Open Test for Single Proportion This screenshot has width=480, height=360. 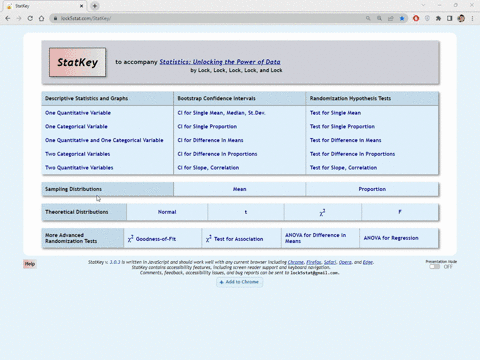coord(342,127)
